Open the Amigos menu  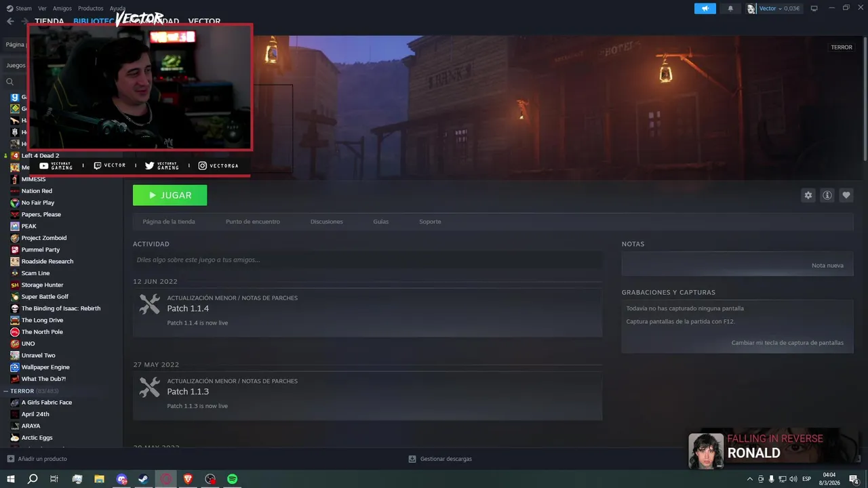click(x=62, y=8)
